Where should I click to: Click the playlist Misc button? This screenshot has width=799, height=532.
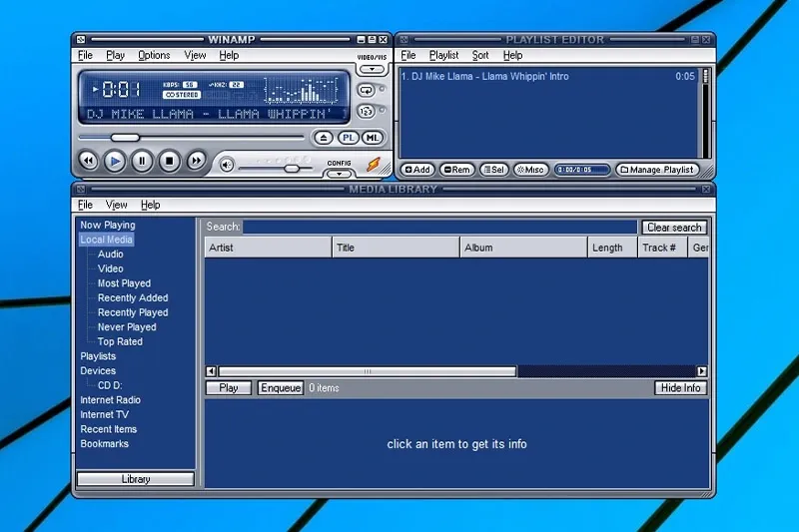(530, 170)
